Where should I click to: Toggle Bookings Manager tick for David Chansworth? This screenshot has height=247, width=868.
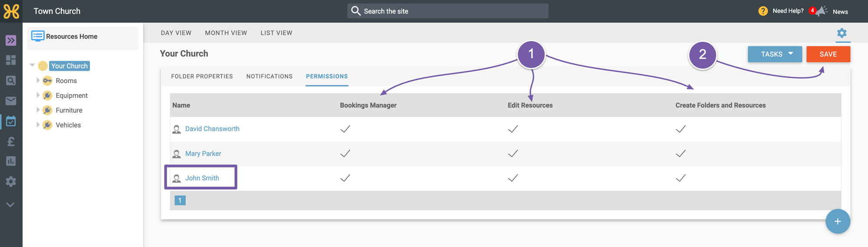[345, 129]
